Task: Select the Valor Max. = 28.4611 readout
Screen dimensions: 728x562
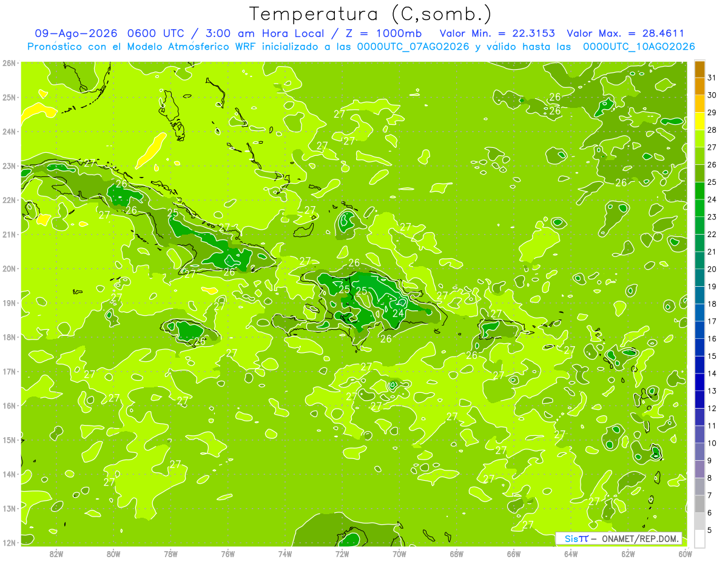Action: tap(625, 33)
